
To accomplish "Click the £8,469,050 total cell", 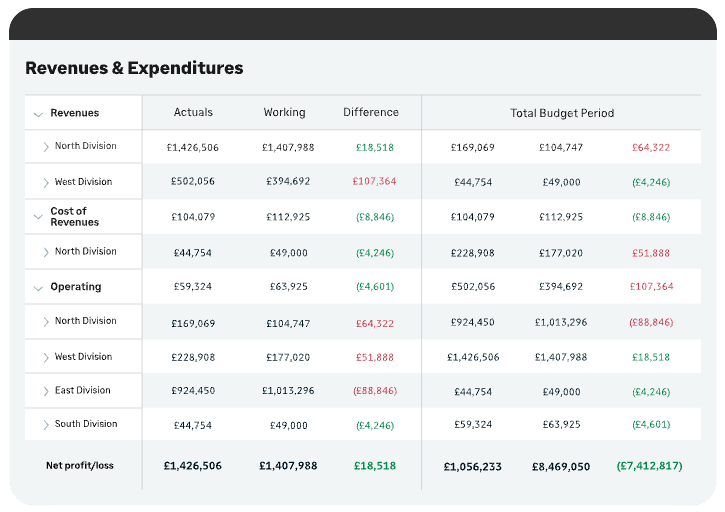I will click(x=560, y=466).
